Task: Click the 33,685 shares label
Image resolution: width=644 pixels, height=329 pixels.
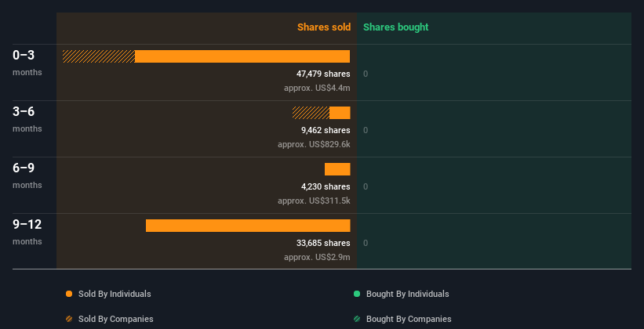Action: [x=318, y=243]
